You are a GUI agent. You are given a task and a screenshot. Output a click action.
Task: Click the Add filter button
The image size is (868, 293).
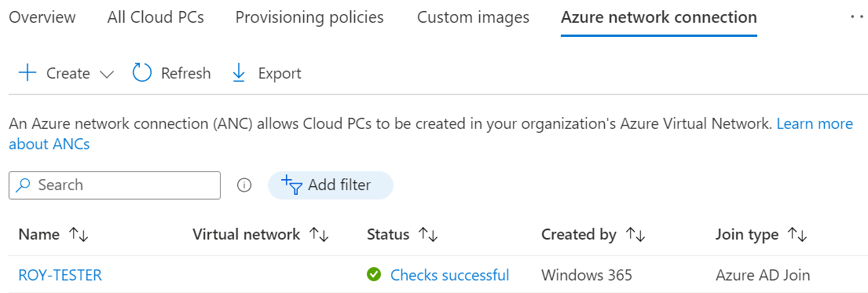[x=331, y=185]
